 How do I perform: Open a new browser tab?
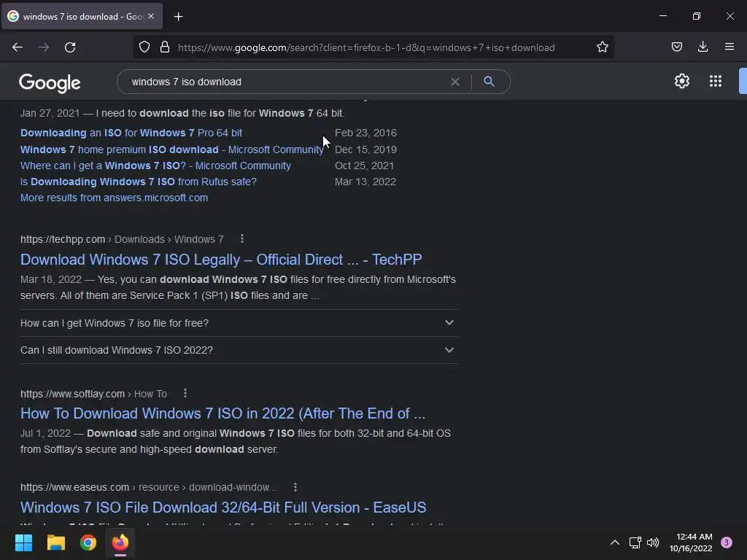click(178, 17)
